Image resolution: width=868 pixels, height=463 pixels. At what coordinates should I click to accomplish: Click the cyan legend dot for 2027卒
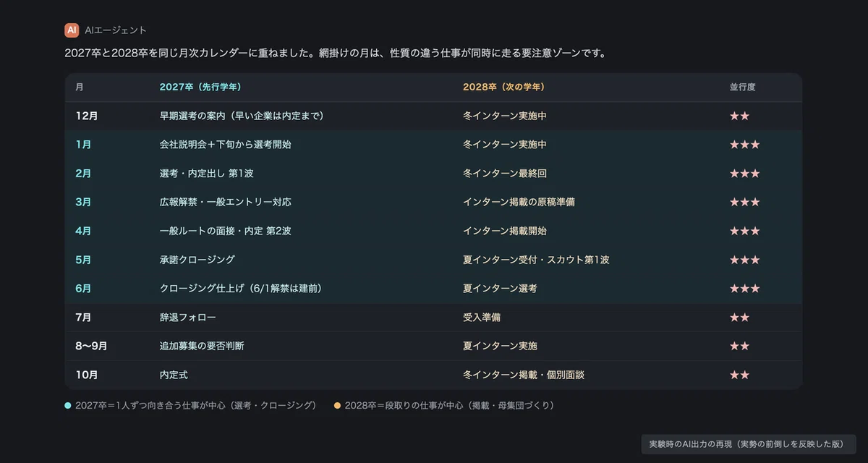(67, 406)
